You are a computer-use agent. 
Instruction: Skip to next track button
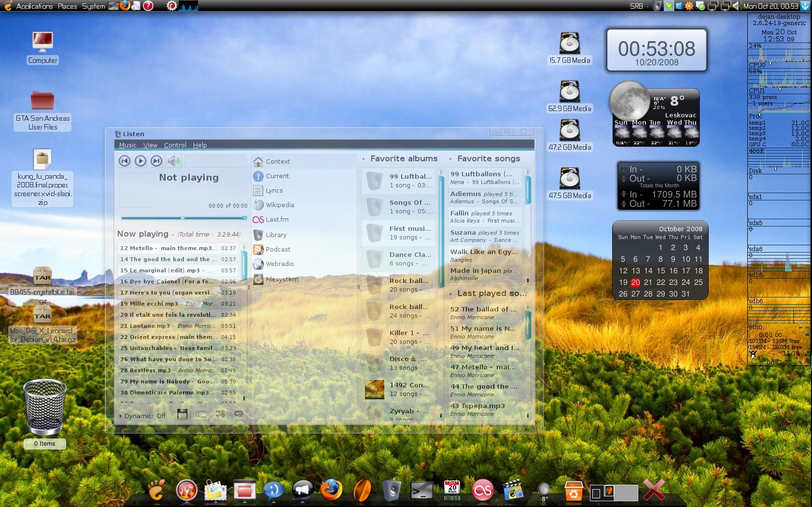point(156,161)
